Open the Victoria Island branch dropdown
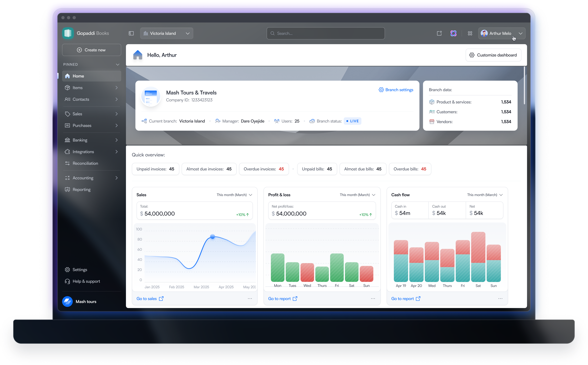The image size is (588, 365). click(167, 33)
